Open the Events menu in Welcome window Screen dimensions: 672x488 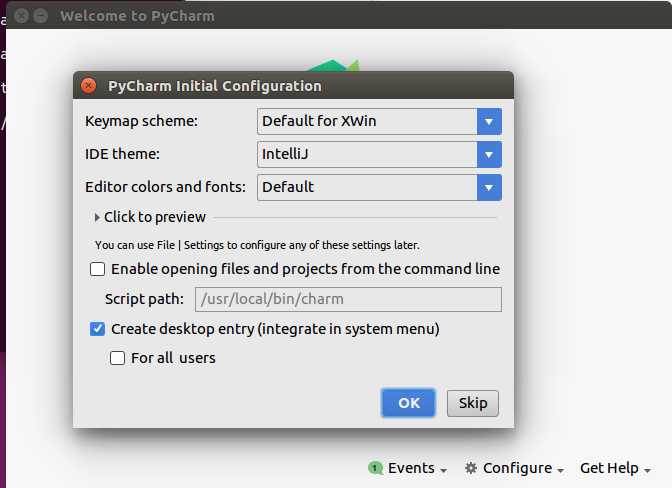coord(407,468)
